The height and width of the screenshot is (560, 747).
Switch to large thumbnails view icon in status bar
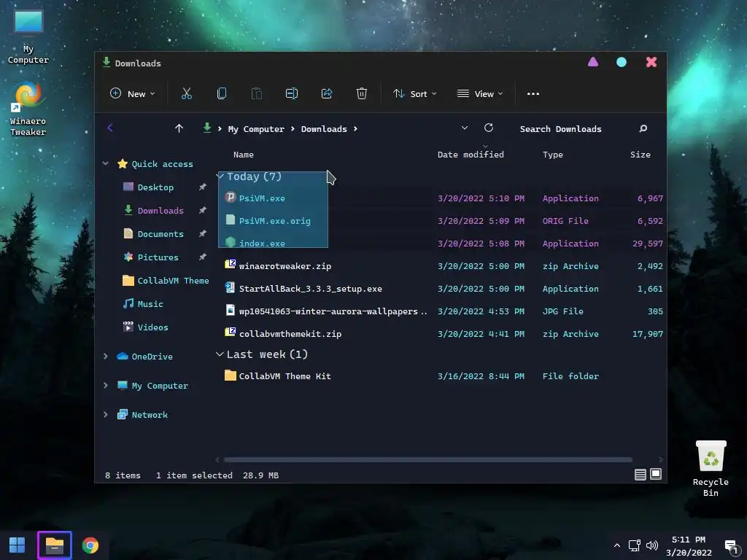[656, 474]
